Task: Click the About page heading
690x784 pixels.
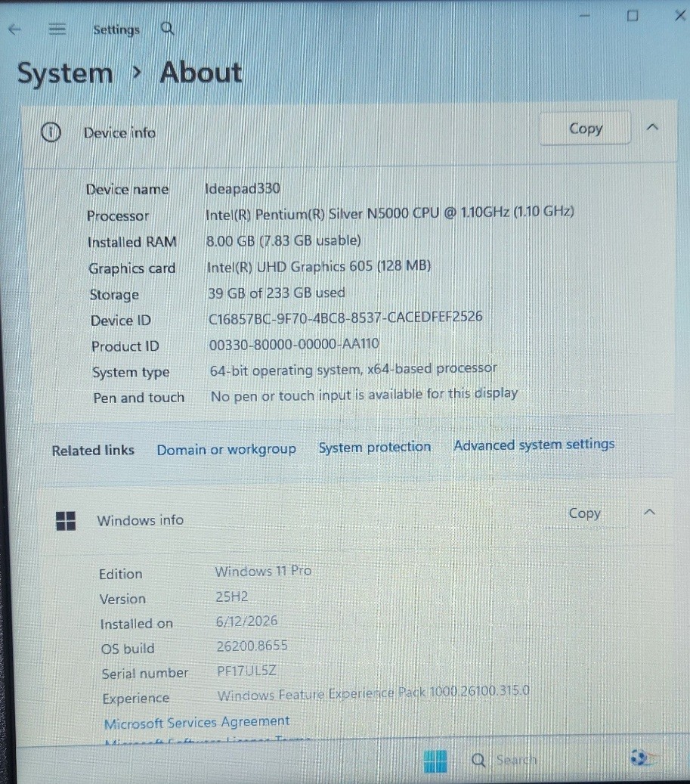Action: (201, 73)
